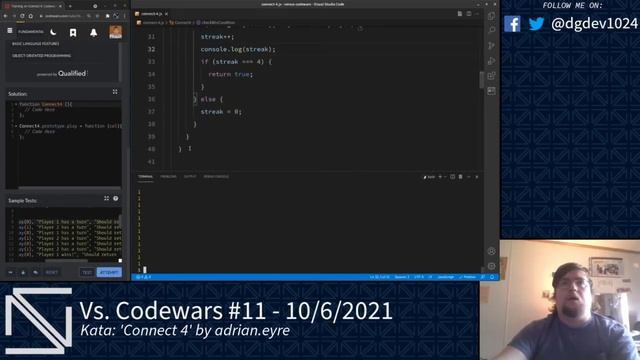This screenshot has height=360, width=640.
Task: Click the 'return true;' code line
Action: (231, 74)
